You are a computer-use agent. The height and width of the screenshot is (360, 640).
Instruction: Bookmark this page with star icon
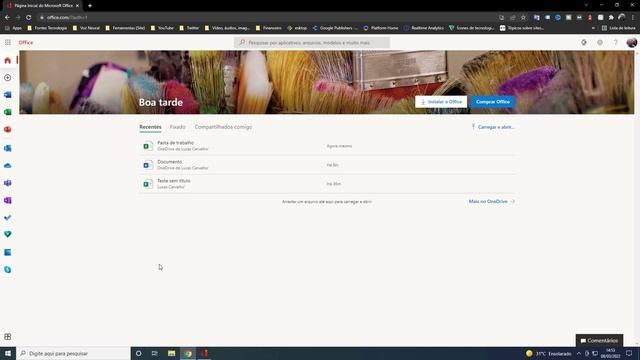(x=523, y=18)
